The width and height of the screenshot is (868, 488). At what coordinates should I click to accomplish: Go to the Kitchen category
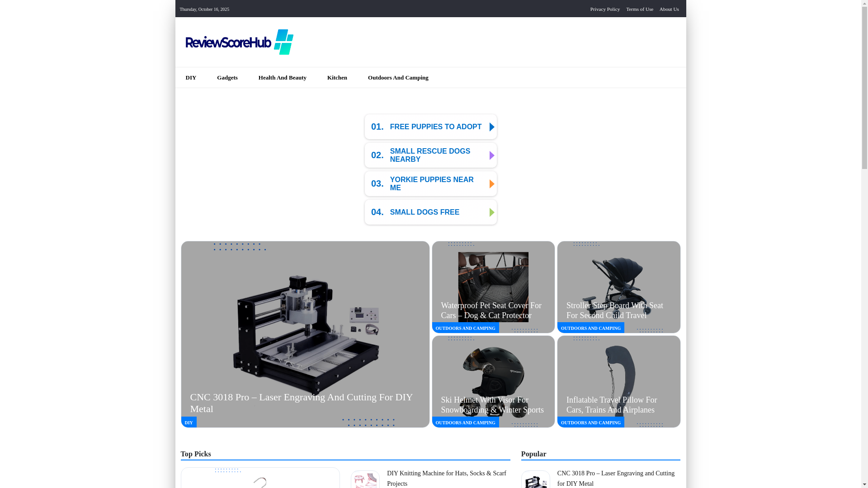click(337, 78)
